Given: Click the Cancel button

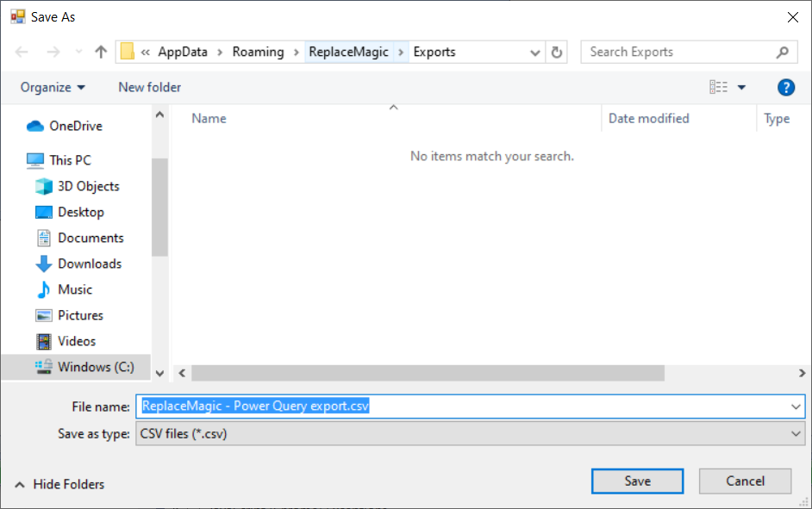Looking at the screenshot, I should [x=745, y=481].
